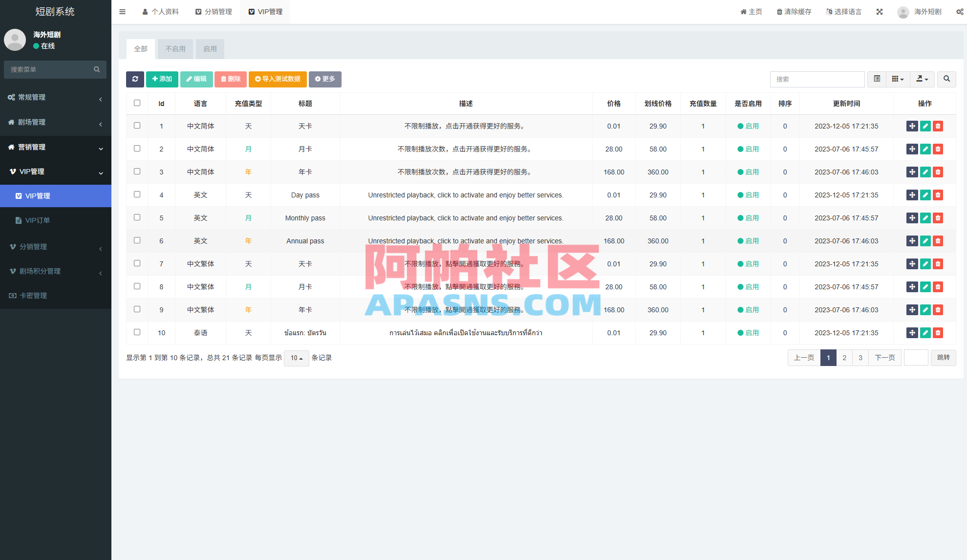Image resolution: width=967 pixels, height=560 pixels.
Task: Refresh the VIP list table
Action: [135, 79]
